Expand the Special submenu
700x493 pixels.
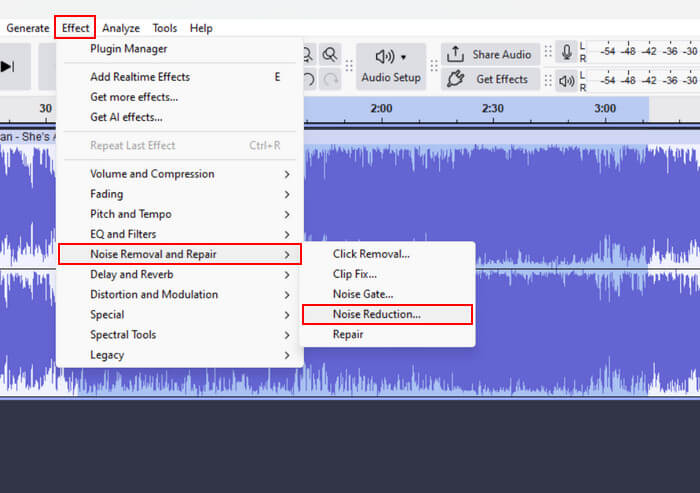[179, 314]
